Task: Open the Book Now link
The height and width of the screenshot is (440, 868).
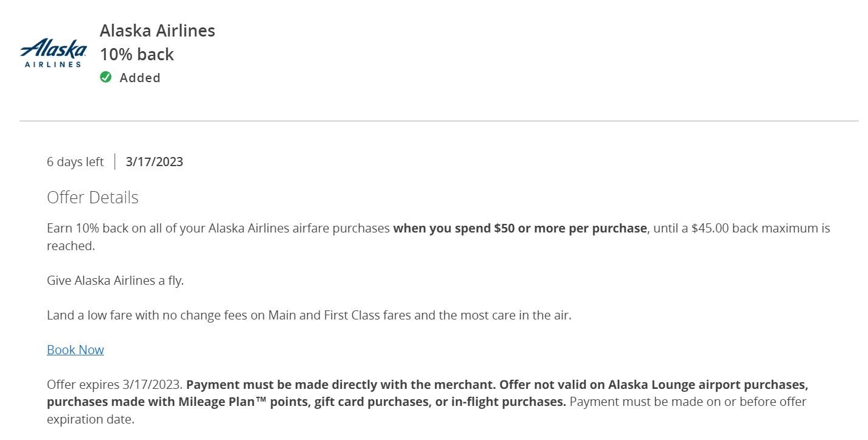Action: pos(75,350)
